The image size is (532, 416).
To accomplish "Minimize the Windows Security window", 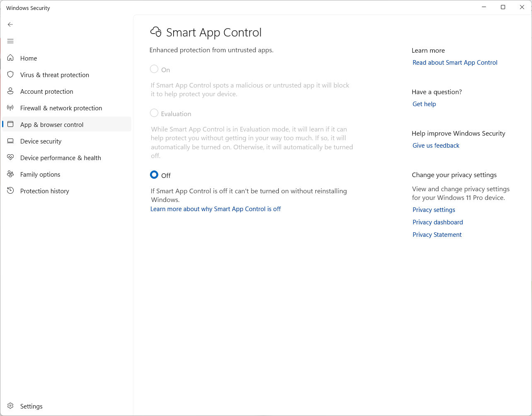I will (x=484, y=7).
